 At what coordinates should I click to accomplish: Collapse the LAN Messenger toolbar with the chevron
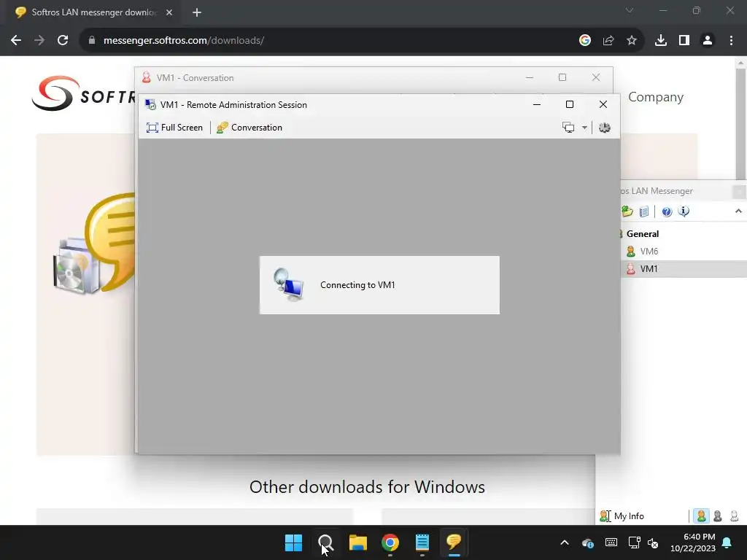(x=738, y=211)
